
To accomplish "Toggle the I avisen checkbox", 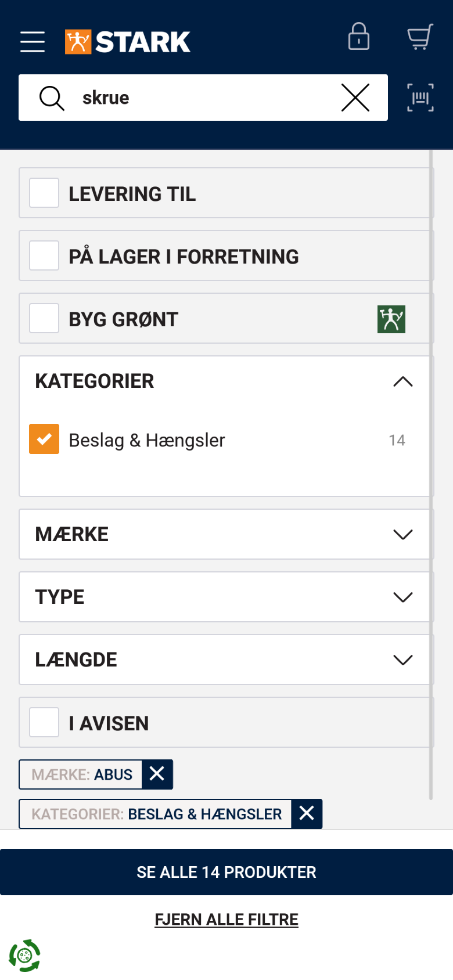I will pyautogui.click(x=44, y=722).
